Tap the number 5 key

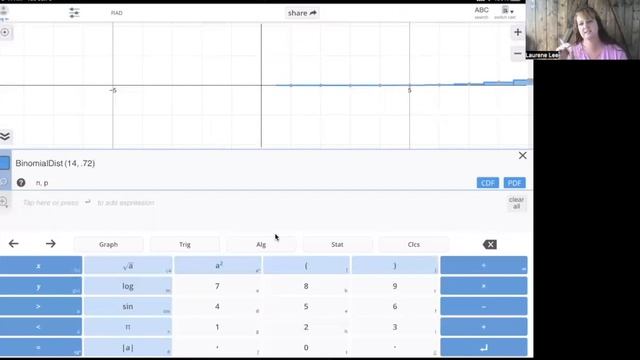(306, 307)
